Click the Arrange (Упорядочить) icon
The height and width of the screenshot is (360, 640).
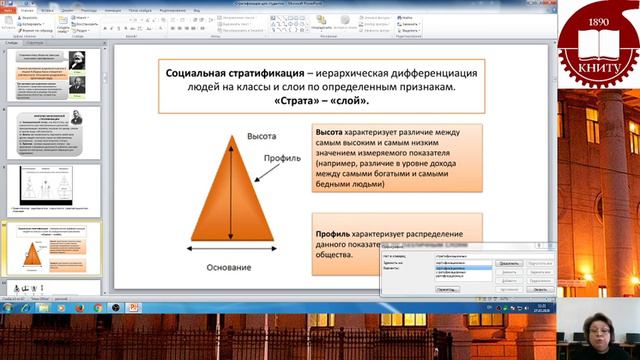(x=321, y=21)
